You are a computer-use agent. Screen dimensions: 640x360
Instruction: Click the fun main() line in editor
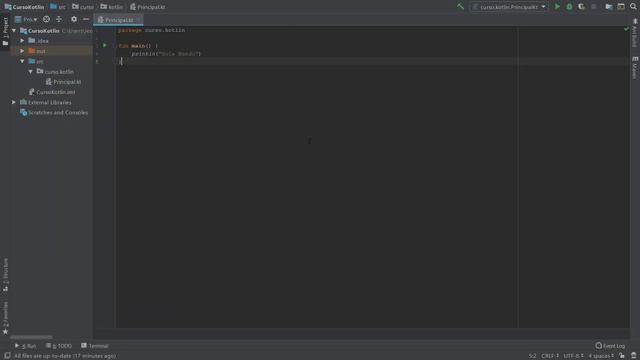[x=138, y=46]
